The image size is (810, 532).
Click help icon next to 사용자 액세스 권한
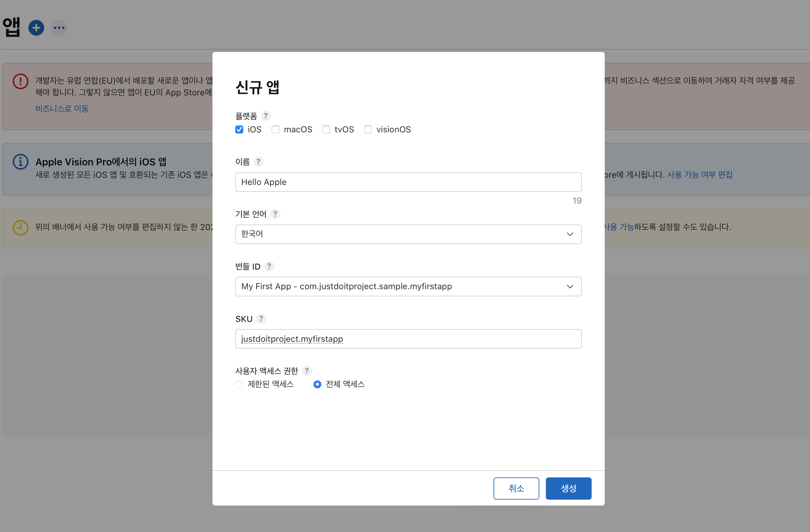click(307, 371)
